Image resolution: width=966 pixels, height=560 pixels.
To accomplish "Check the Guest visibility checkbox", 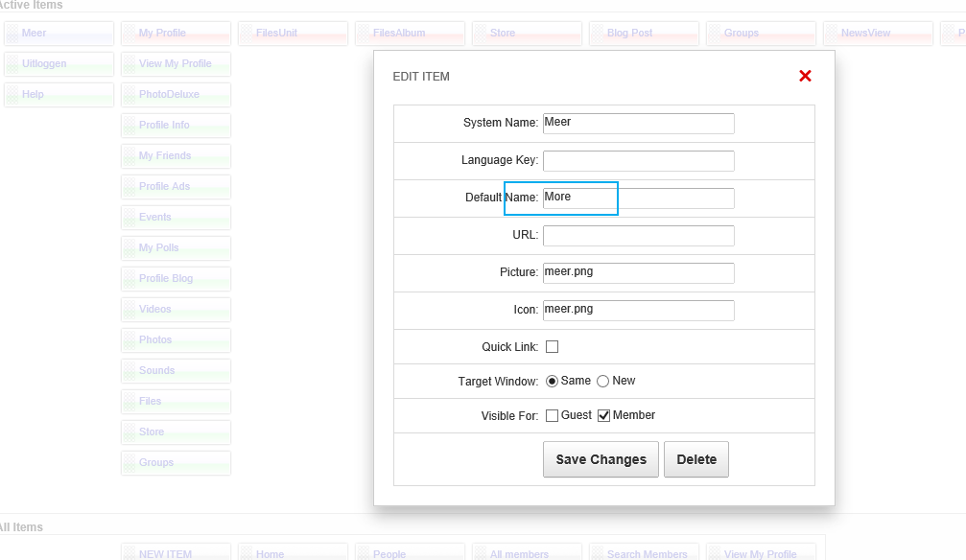I will point(553,416).
